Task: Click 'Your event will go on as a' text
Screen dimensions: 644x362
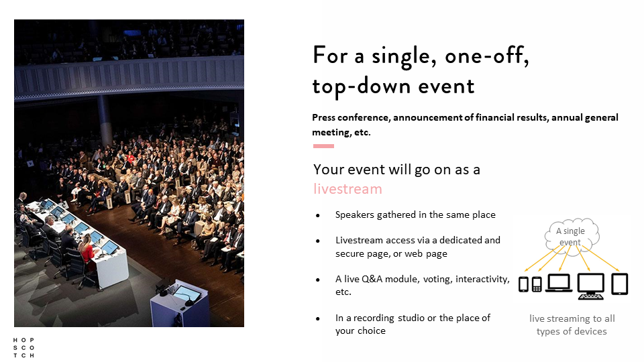Action: [x=396, y=170]
